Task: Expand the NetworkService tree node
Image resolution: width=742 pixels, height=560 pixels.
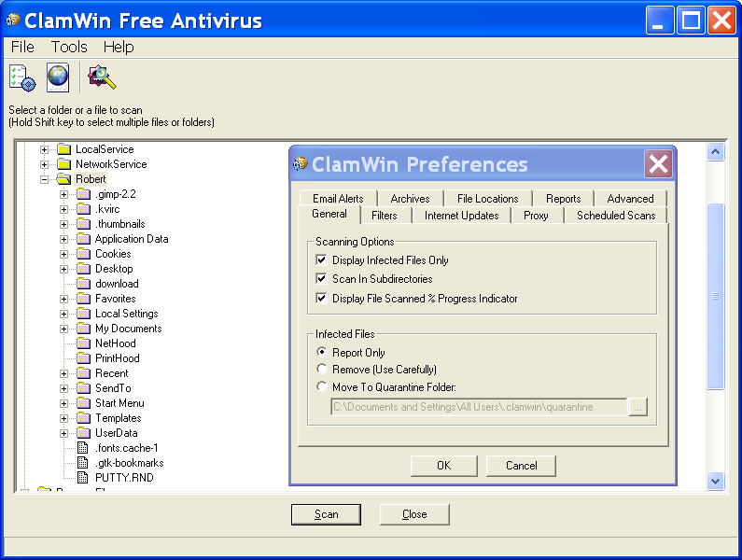Action: (44, 164)
